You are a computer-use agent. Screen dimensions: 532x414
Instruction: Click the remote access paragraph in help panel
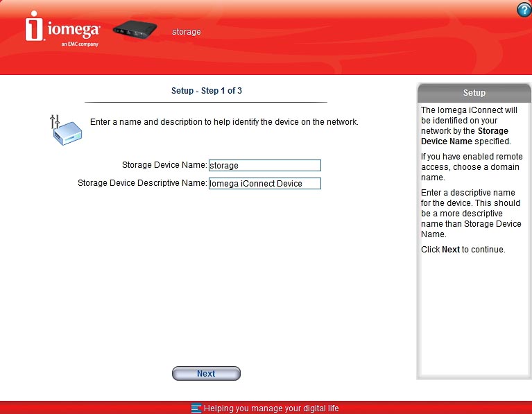tap(472, 166)
